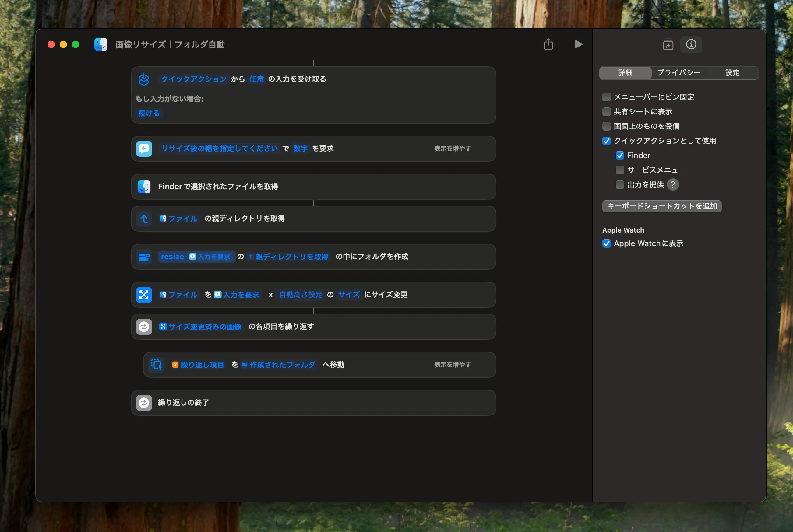Click the move file action icon
The height and width of the screenshot is (532, 793).
(156, 365)
